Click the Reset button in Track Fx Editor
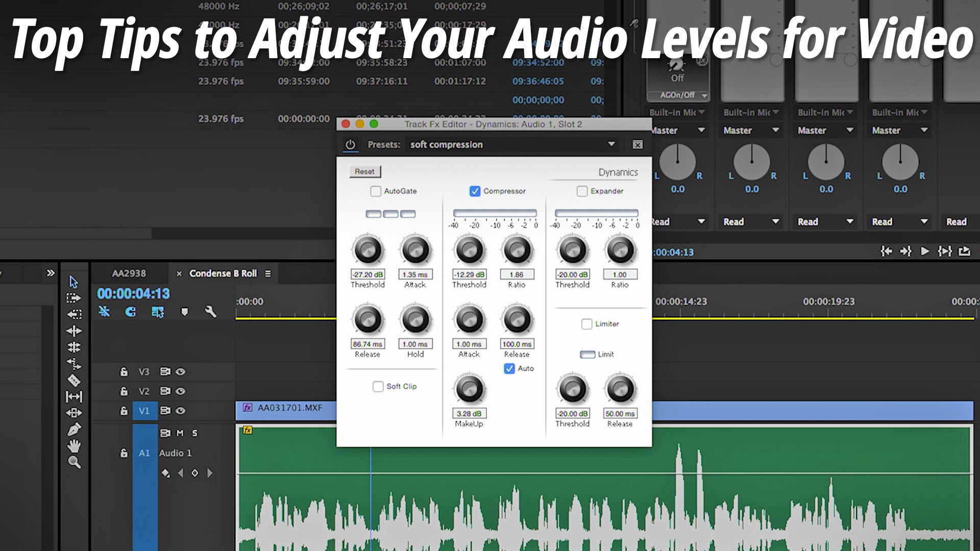The width and height of the screenshot is (980, 551). [364, 171]
